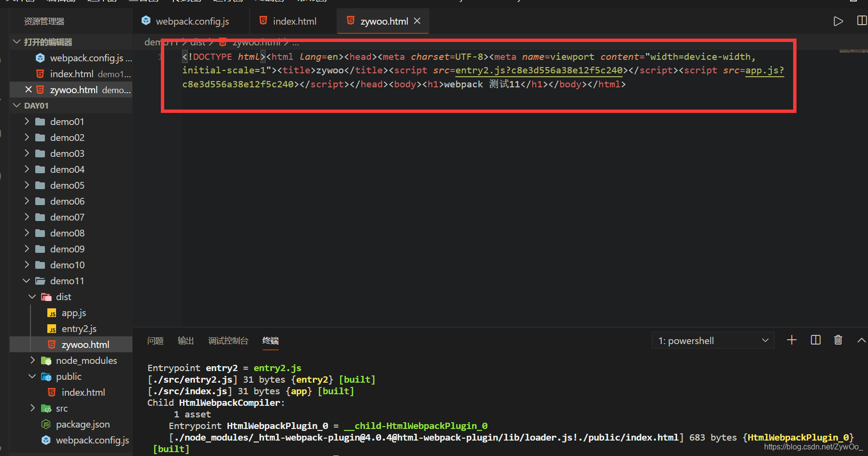This screenshot has height=456, width=868.
Task: Switch to the 问题 (Problems) panel tab
Action: click(x=155, y=341)
